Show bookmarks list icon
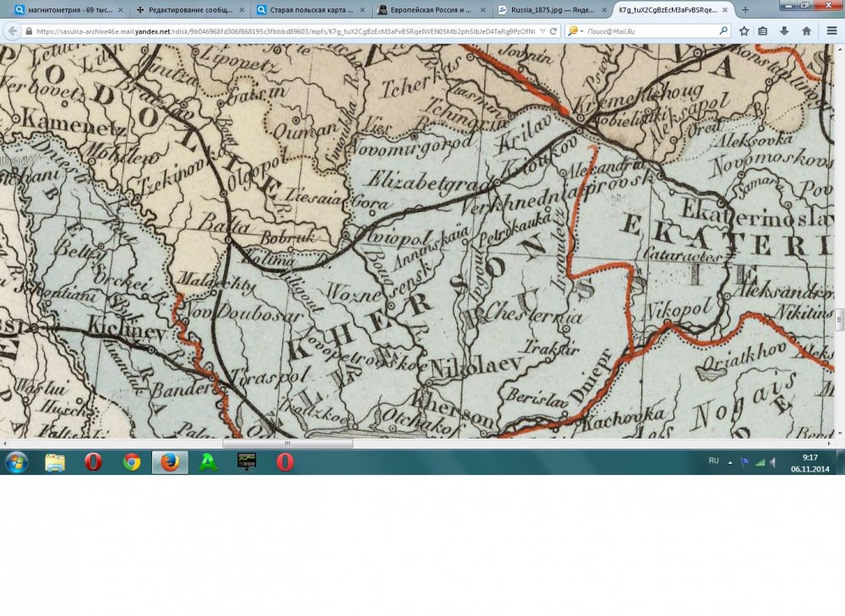The width and height of the screenshot is (845, 616). point(763,31)
